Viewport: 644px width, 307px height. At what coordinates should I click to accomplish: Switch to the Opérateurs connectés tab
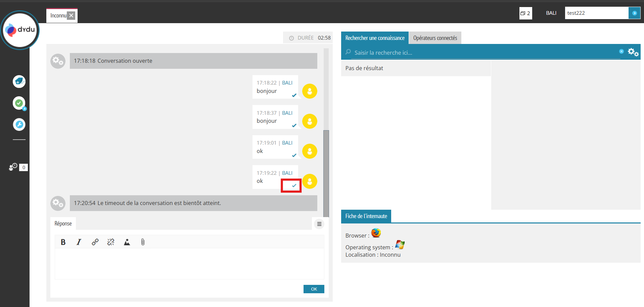pyautogui.click(x=435, y=38)
